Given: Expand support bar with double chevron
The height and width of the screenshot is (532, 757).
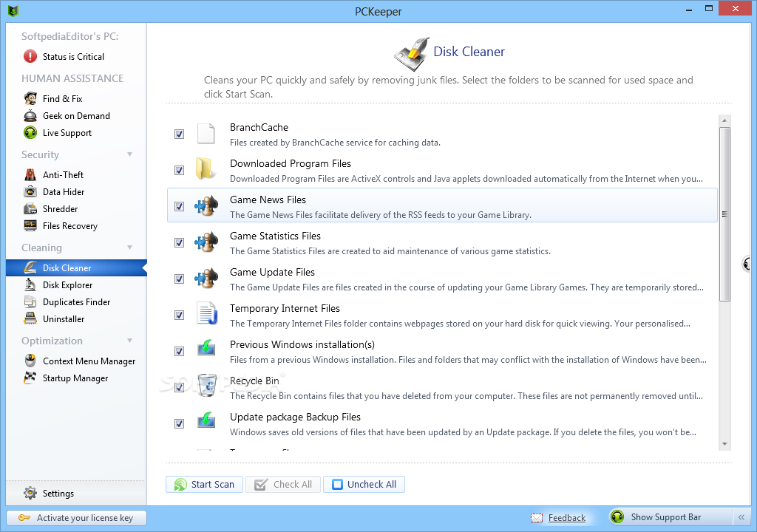Looking at the screenshot, I should (741, 517).
